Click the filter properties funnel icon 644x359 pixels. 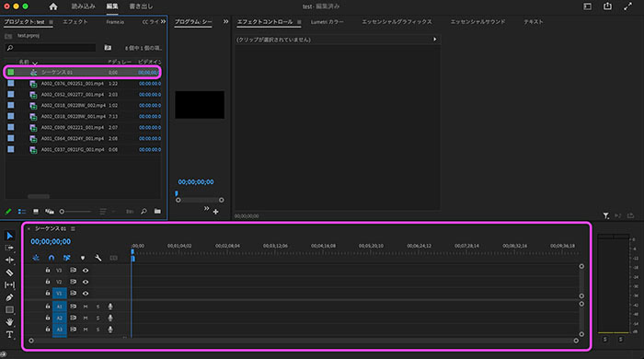[605, 215]
